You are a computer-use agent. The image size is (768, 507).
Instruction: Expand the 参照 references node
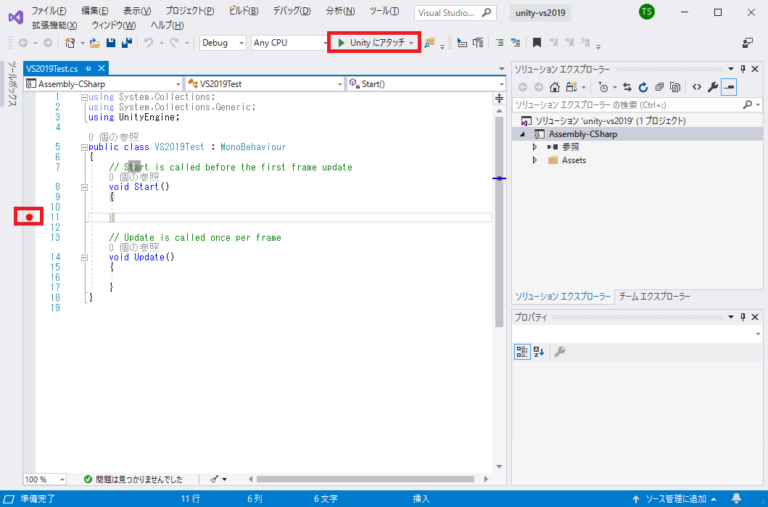[535, 147]
